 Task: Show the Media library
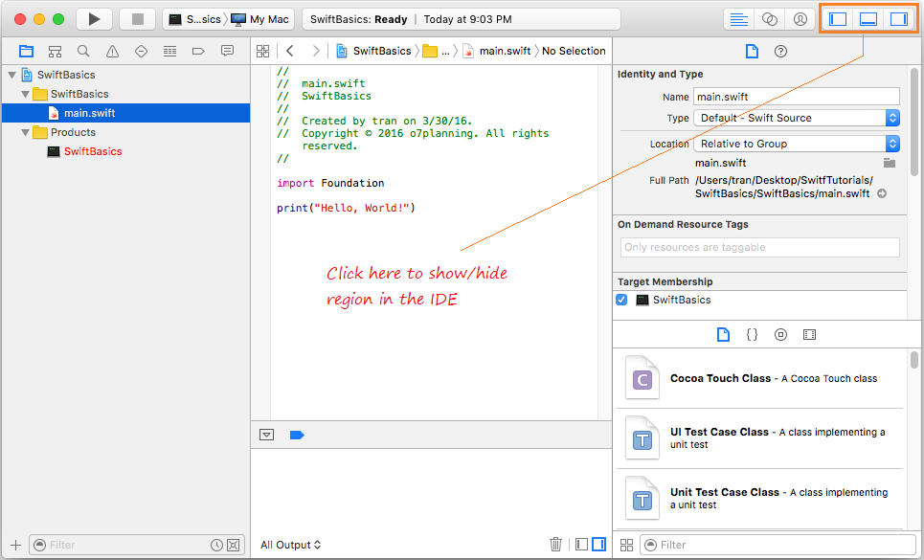point(810,334)
